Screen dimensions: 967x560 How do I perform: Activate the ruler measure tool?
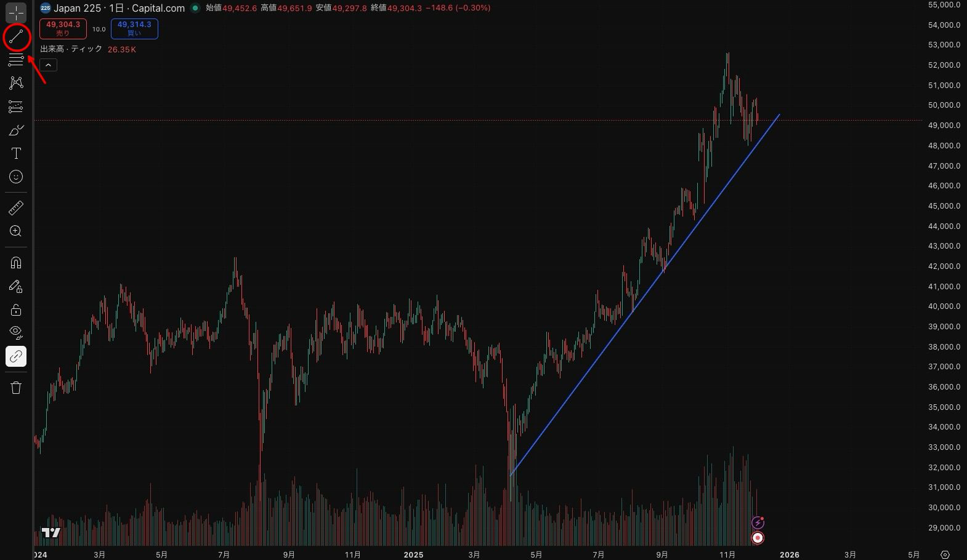(16, 208)
